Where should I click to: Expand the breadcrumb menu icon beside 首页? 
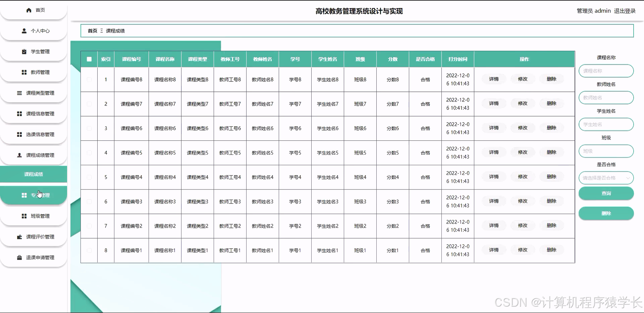pyautogui.click(x=101, y=31)
